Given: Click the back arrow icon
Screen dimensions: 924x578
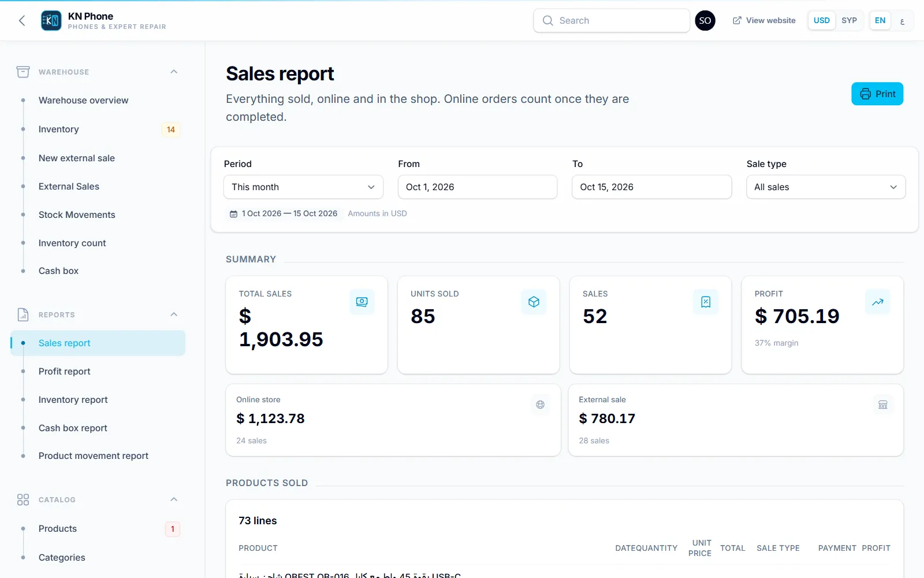Looking at the screenshot, I should (x=22, y=21).
